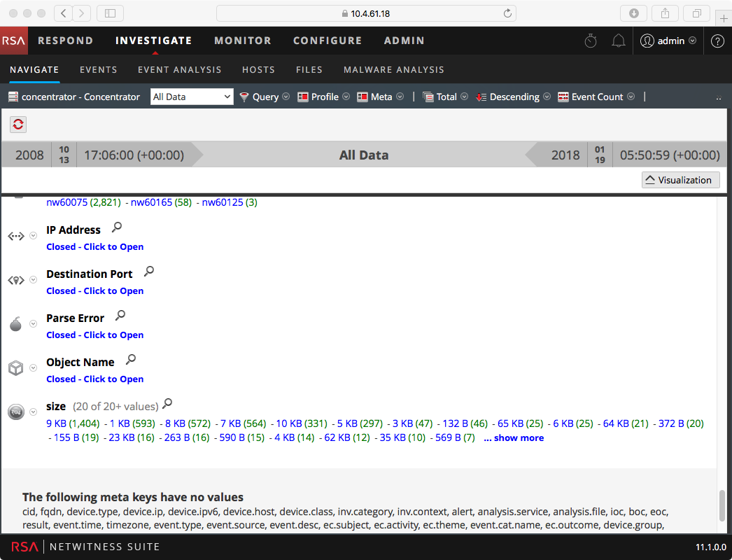Viewport: 732px width, 560px height.
Task: Toggle Descending sort order menu
Action: click(x=513, y=97)
